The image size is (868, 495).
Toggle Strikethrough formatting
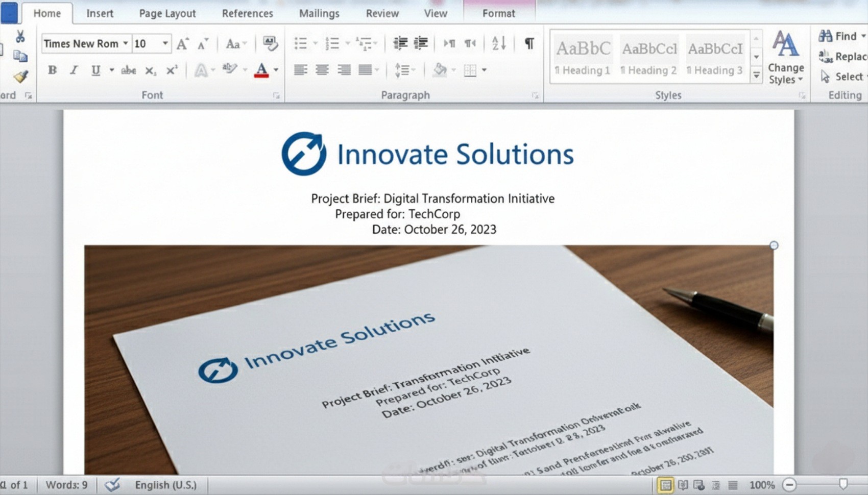[128, 70]
